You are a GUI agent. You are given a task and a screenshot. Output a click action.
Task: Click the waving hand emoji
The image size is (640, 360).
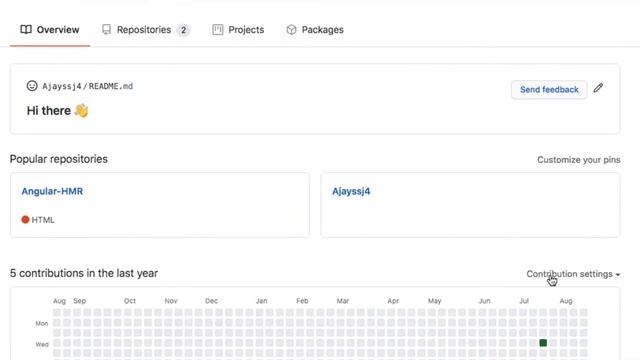81,111
